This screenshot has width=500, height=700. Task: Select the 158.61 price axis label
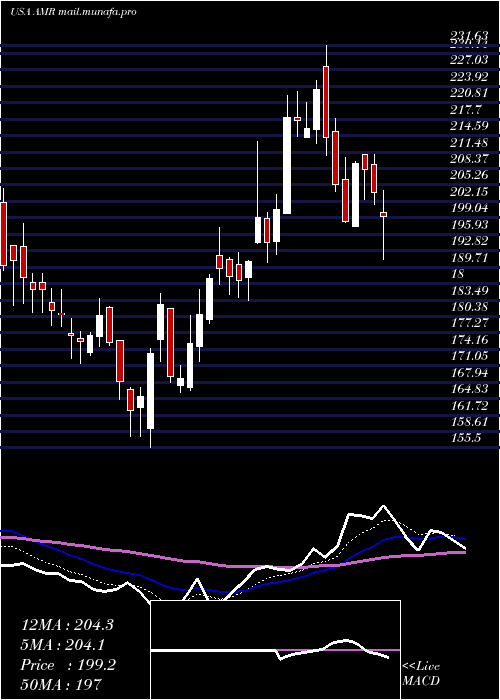(x=469, y=423)
